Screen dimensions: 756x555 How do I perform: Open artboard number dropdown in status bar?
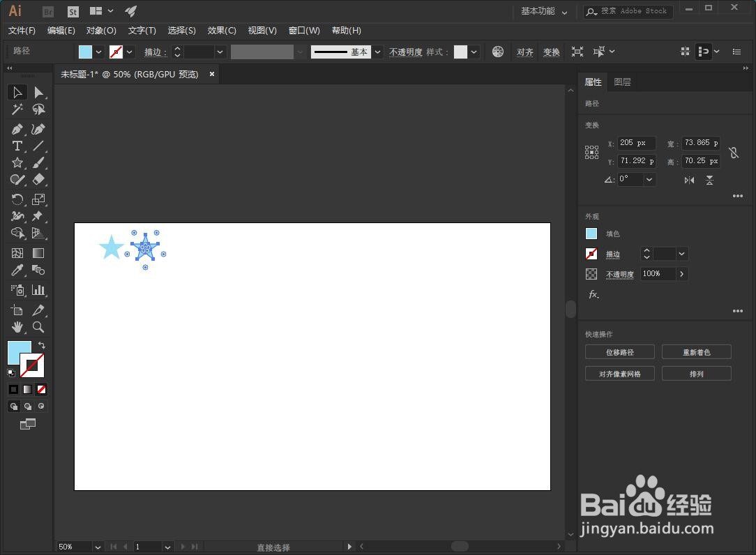click(167, 547)
